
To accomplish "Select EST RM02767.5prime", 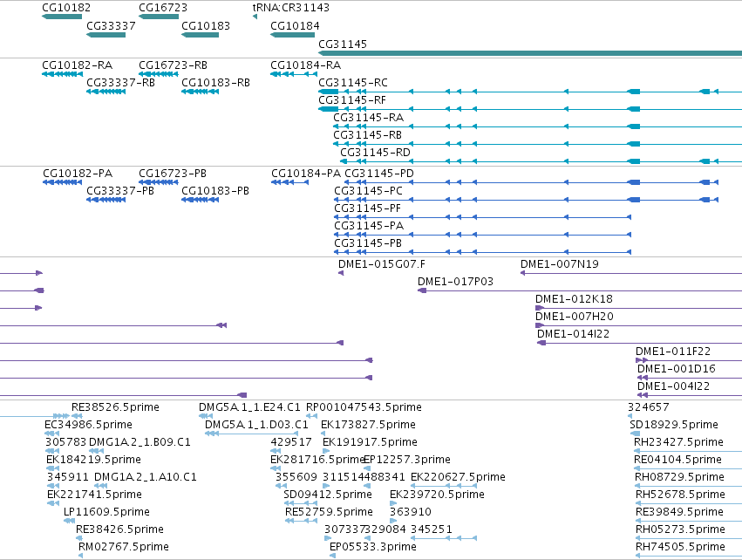I will point(80,556).
